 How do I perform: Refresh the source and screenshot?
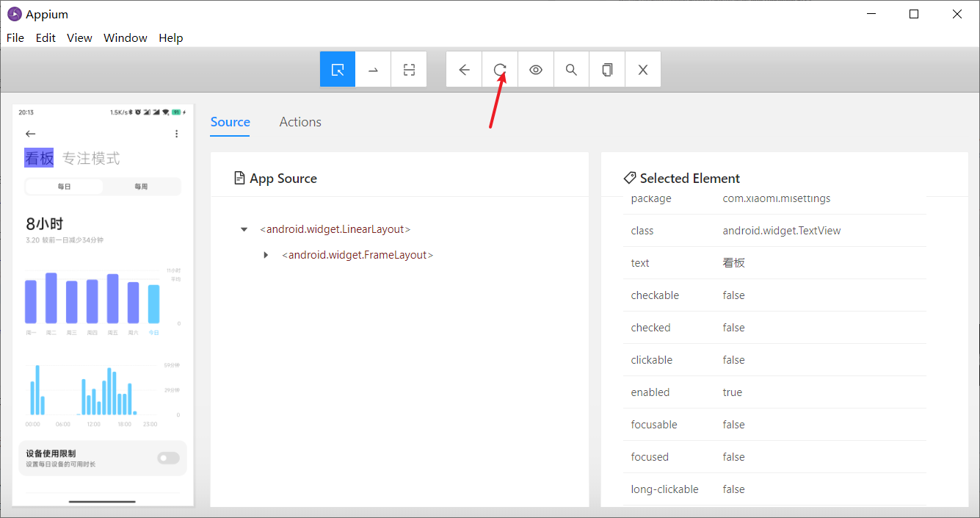(x=500, y=69)
